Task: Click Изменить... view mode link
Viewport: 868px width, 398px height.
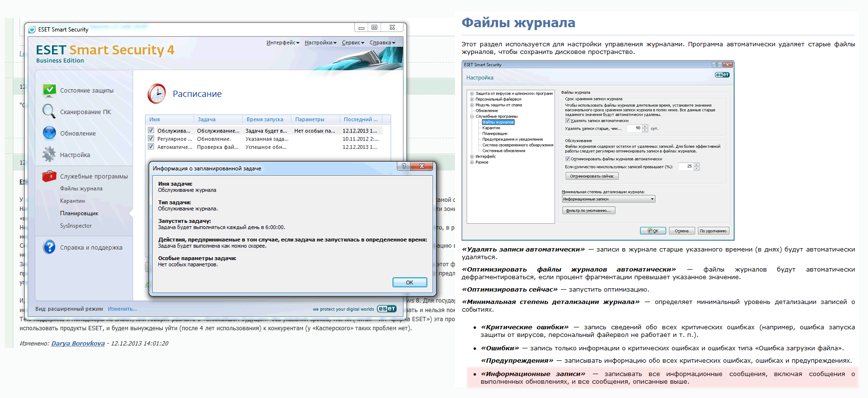Action: tap(122, 309)
